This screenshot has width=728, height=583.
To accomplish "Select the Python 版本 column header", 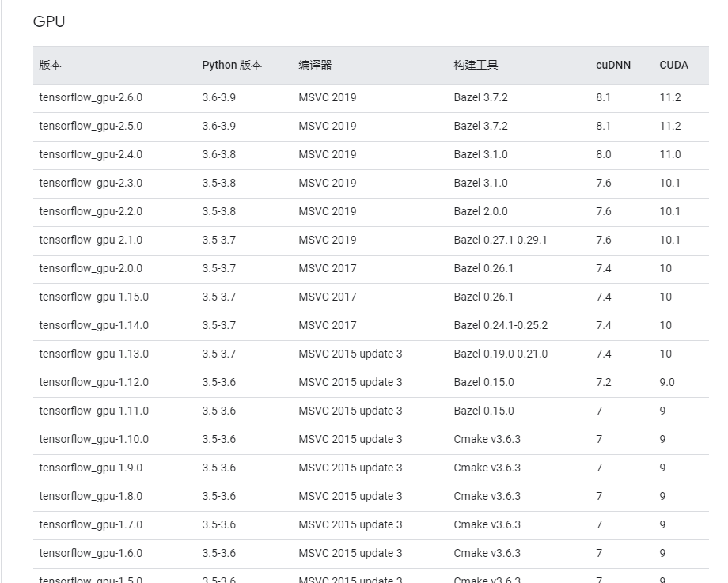I will coord(232,65).
